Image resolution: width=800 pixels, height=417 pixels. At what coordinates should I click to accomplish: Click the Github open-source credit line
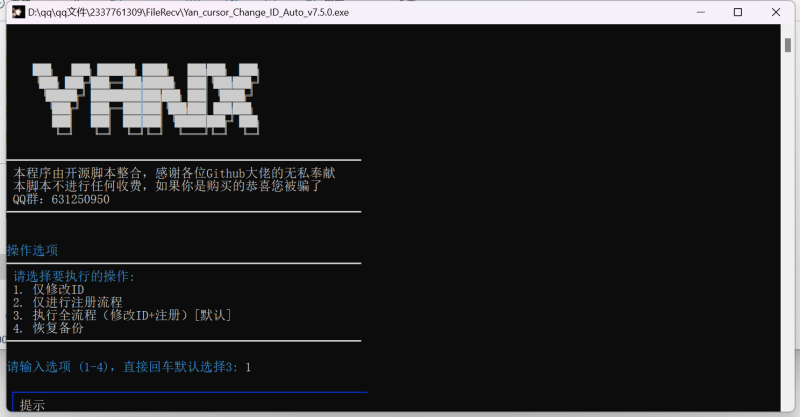[x=174, y=173]
